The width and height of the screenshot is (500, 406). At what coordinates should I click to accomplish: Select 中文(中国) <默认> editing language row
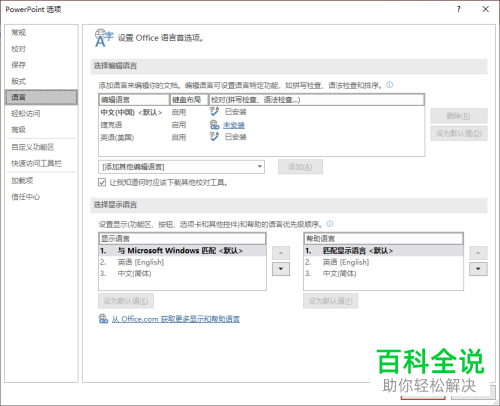pyautogui.click(x=261, y=112)
